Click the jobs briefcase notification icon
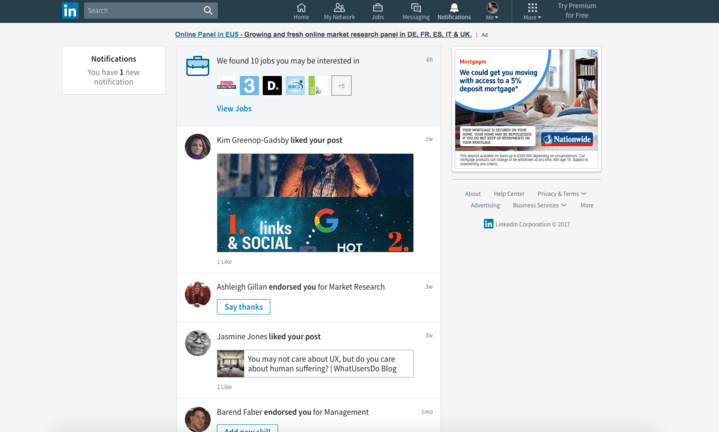This screenshot has height=432, width=719. tap(198, 66)
